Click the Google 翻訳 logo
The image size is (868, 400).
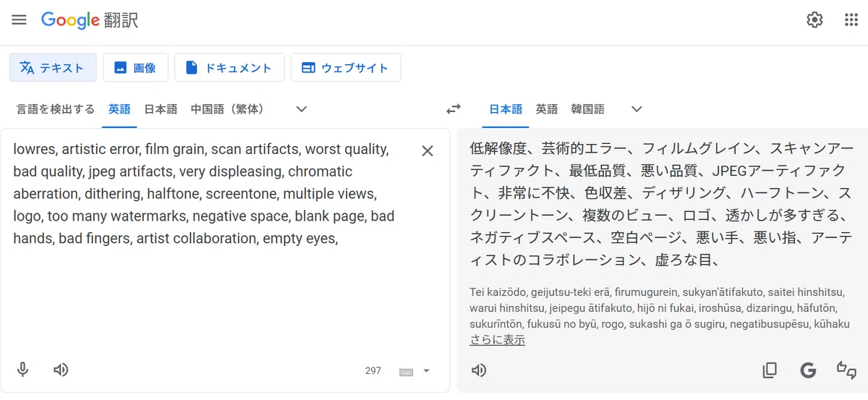(90, 20)
